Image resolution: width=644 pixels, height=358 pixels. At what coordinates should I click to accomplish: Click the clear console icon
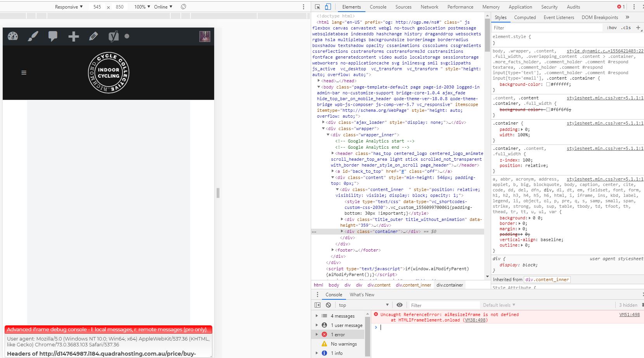pyautogui.click(x=329, y=305)
